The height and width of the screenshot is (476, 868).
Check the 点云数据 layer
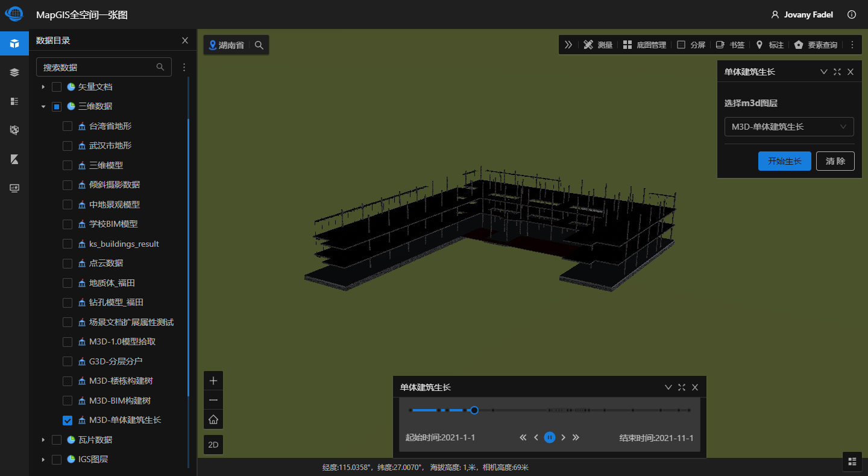click(x=68, y=263)
